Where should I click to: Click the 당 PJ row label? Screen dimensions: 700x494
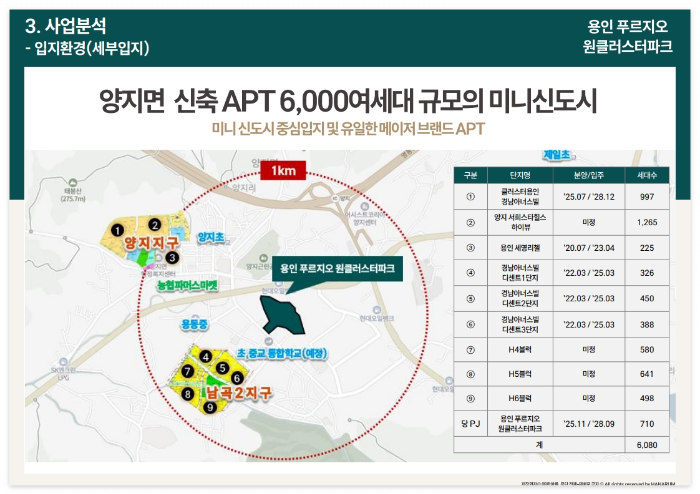click(471, 424)
